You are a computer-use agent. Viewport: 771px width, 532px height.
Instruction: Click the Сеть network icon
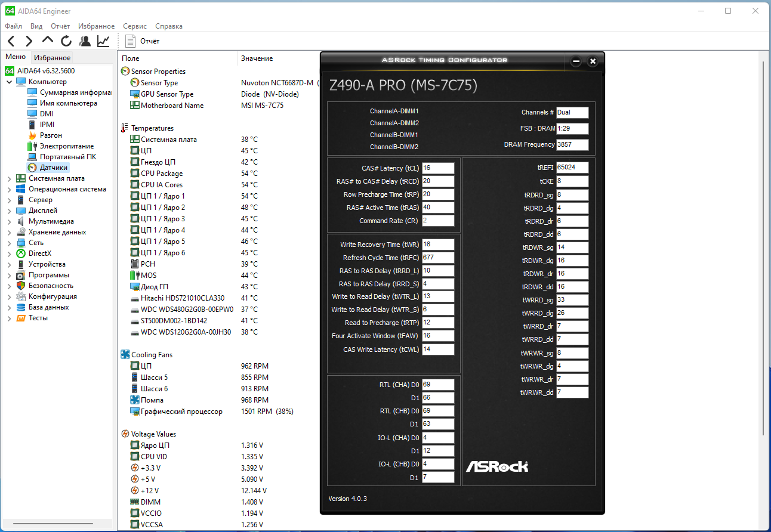coord(21,243)
